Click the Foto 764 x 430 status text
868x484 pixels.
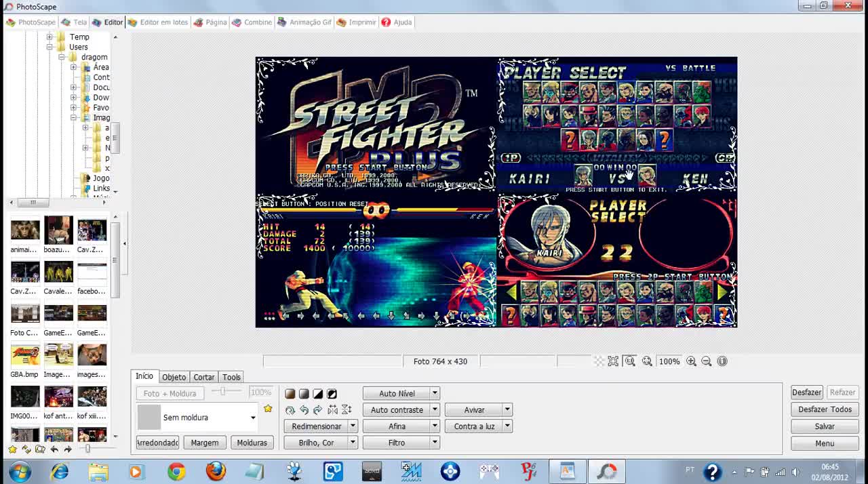(440, 361)
